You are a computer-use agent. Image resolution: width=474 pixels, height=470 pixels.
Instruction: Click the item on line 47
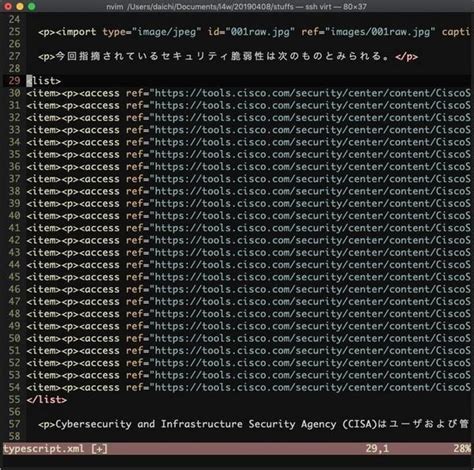(248, 302)
